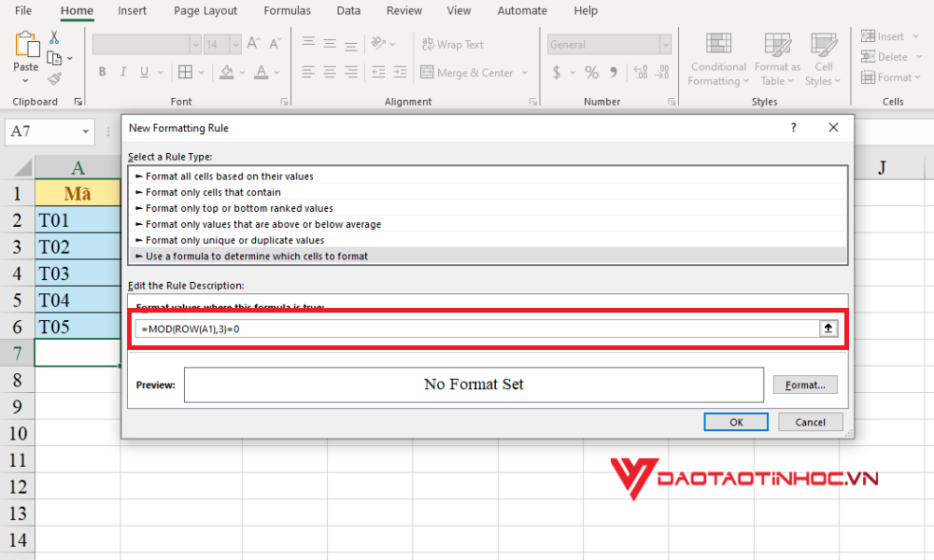Click the Font Color A icon

pyautogui.click(x=261, y=72)
